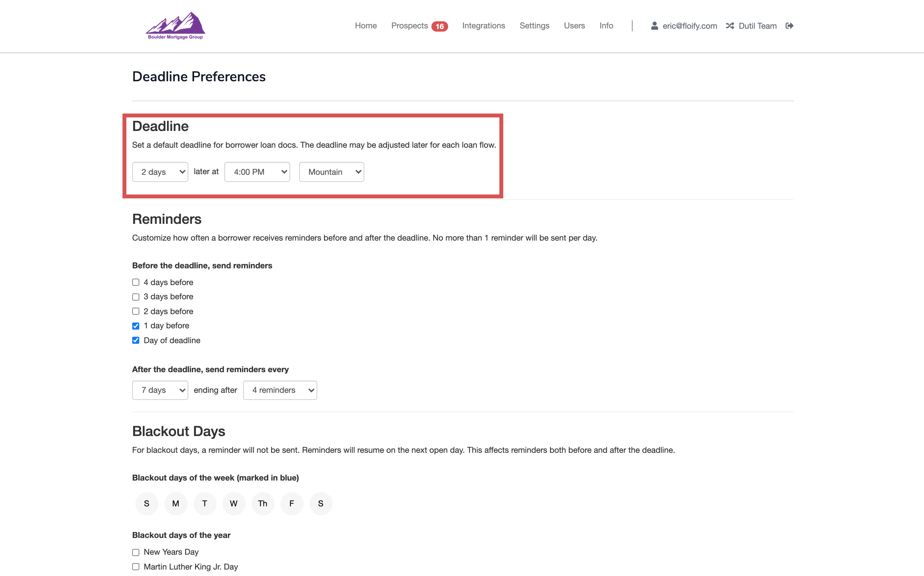This screenshot has height=576, width=924.
Task: Click the Reminders section heading
Action: click(x=167, y=219)
